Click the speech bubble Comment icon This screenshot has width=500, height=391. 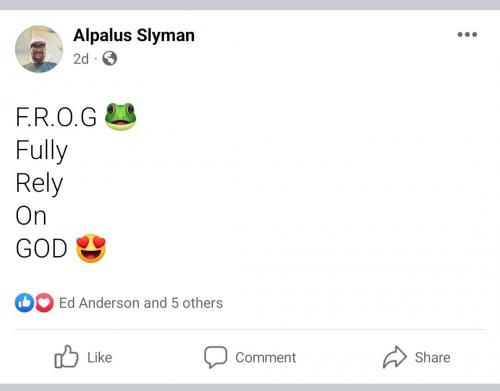point(215,357)
